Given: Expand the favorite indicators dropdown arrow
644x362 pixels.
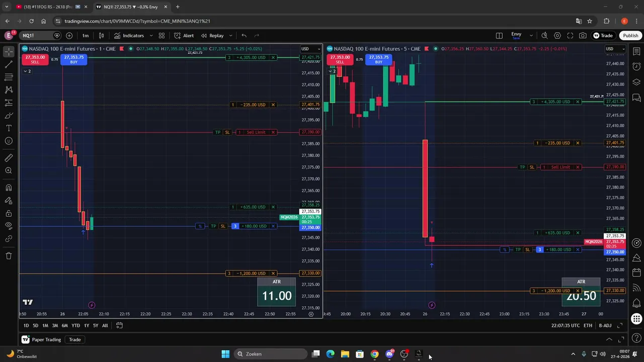Looking at the screenshot, I should [x=151, y=36].
